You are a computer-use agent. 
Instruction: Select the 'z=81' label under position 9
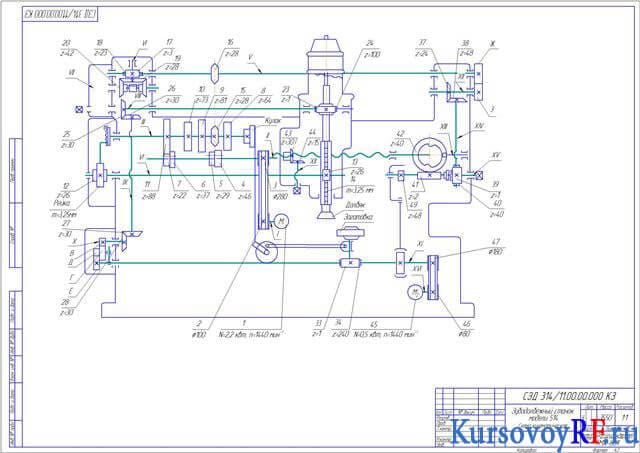click(x=220, y=99)
